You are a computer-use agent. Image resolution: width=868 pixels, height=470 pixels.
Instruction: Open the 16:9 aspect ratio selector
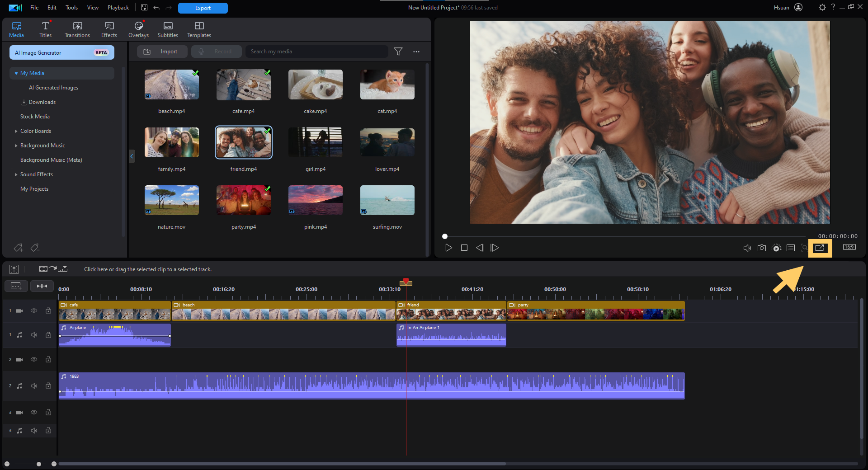(x=849, y=247)
